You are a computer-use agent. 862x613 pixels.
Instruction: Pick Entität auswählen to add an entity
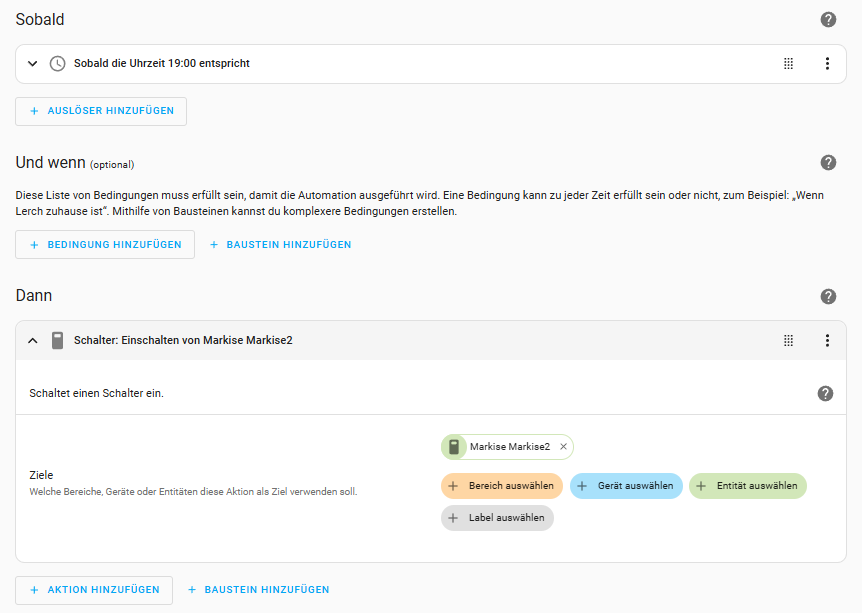[x=747, y=486]
